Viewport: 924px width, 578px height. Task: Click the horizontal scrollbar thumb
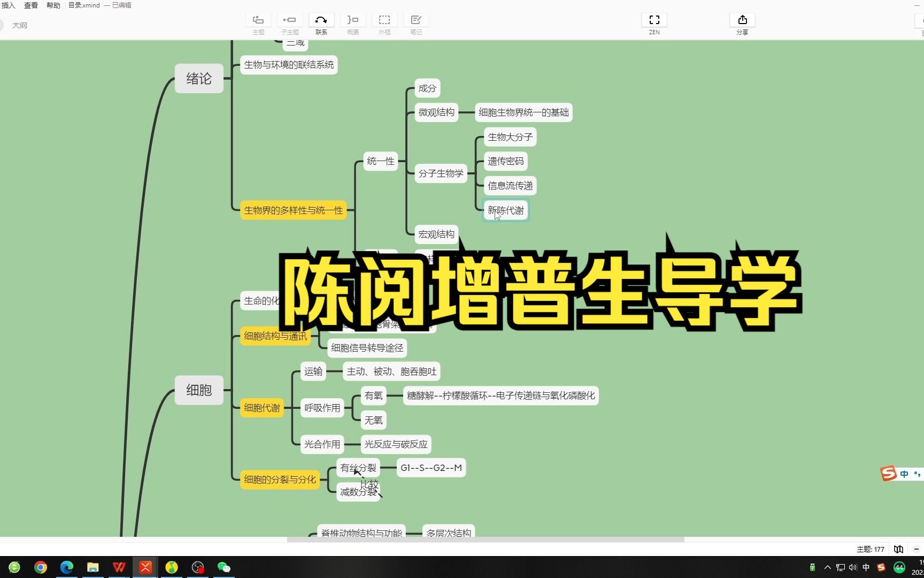(x=486, y=539)
